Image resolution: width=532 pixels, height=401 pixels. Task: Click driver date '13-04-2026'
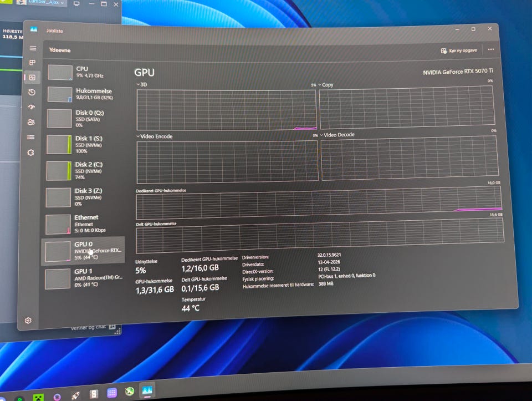pos(329,262)
